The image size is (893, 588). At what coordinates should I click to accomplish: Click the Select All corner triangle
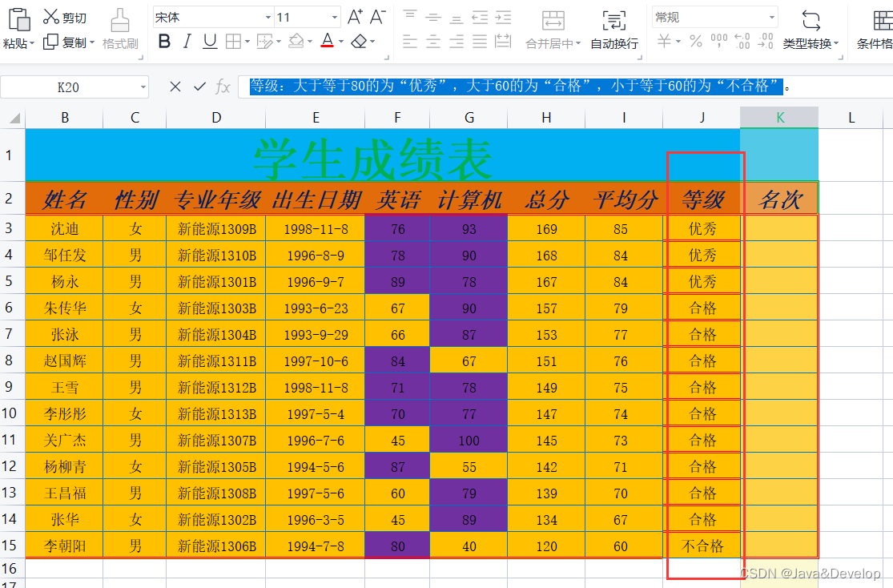[x=14, y=118]
